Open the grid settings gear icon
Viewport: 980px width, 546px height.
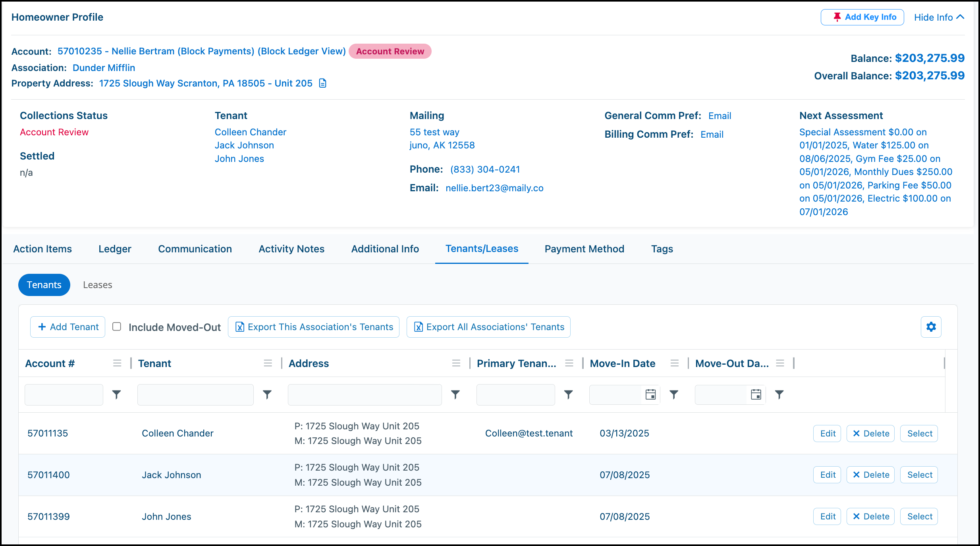pyautogui.click(x=931, y=327)
